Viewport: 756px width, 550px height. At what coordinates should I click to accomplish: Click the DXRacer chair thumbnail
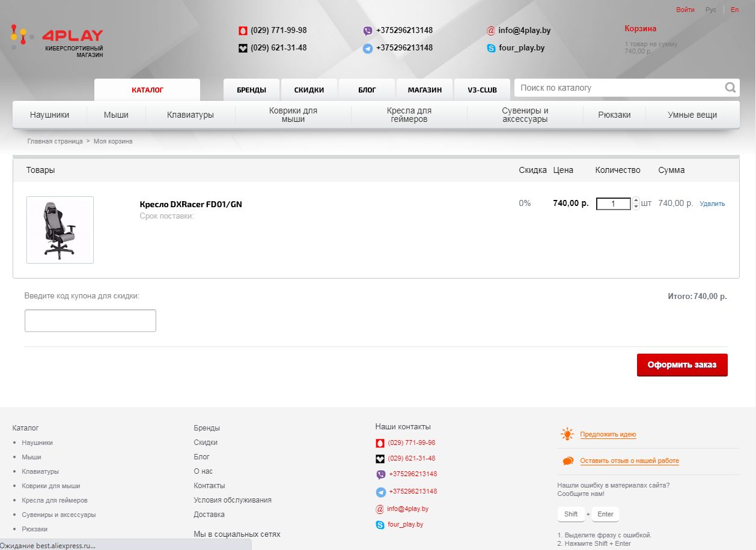coord(60,230)
